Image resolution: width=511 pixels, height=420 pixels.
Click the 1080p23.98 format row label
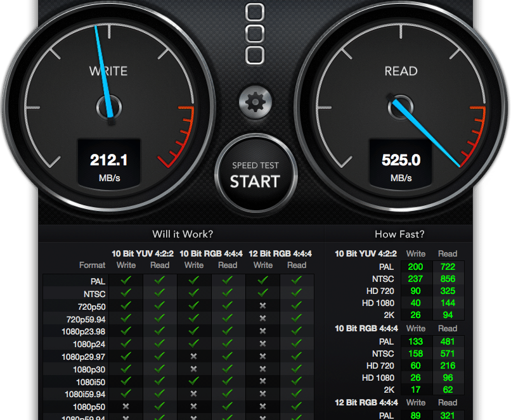point(84,332)
